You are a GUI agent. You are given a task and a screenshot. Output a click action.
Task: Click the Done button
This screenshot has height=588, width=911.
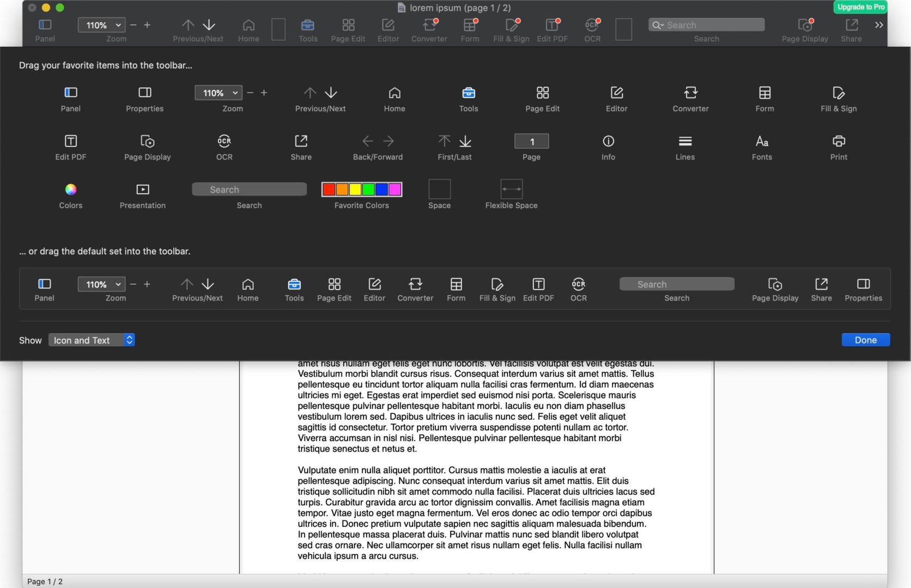(x=865, y=340)
